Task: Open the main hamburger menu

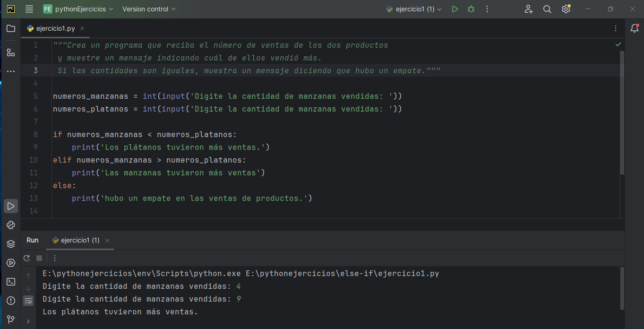Action: pos(29,9)
